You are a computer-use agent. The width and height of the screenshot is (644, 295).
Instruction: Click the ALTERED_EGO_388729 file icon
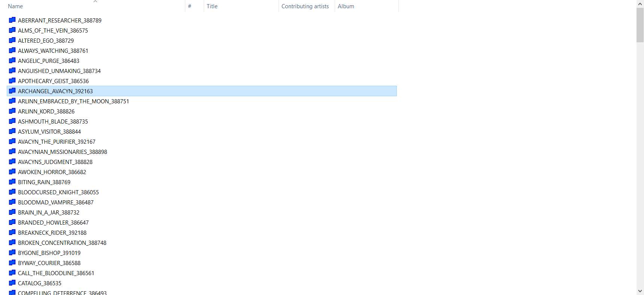(x=12, y=40)
